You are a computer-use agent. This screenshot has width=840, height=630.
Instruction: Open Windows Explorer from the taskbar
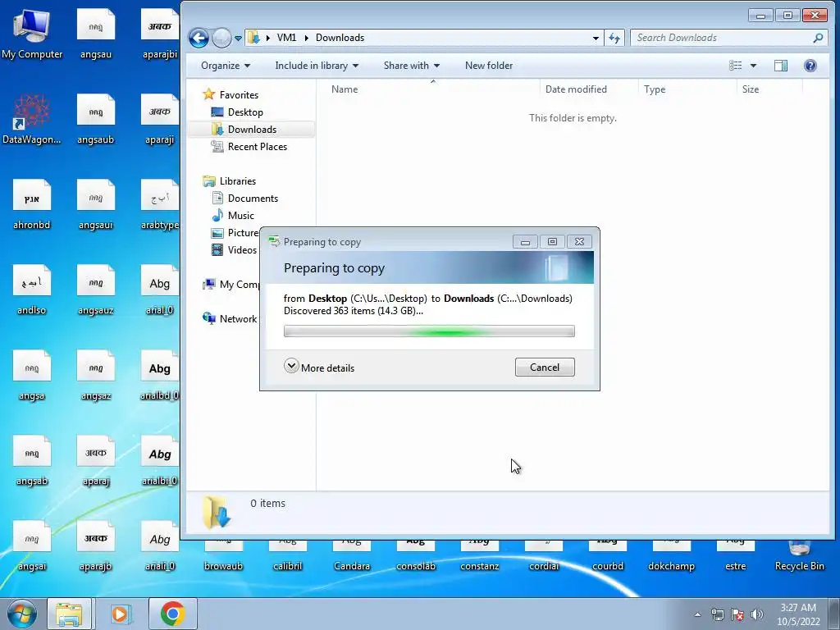pos(69,614)
